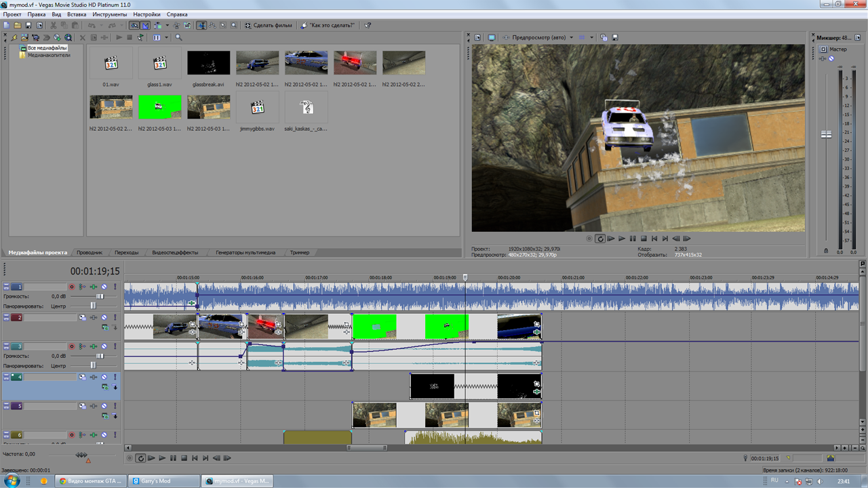This screenshot has height=488, width=868.
Task: Mute video track 2
Action: (104, 317)
